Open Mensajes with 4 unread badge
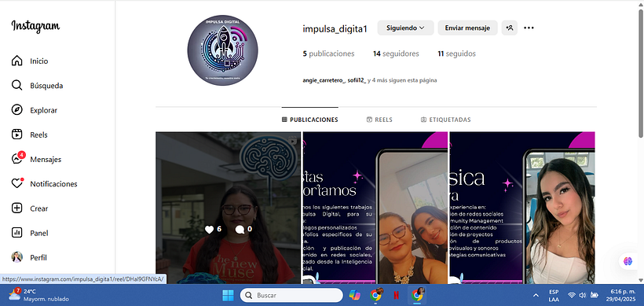Image resolution: width=644 pixels, height=306 pixels. click(x=36, y=159)
